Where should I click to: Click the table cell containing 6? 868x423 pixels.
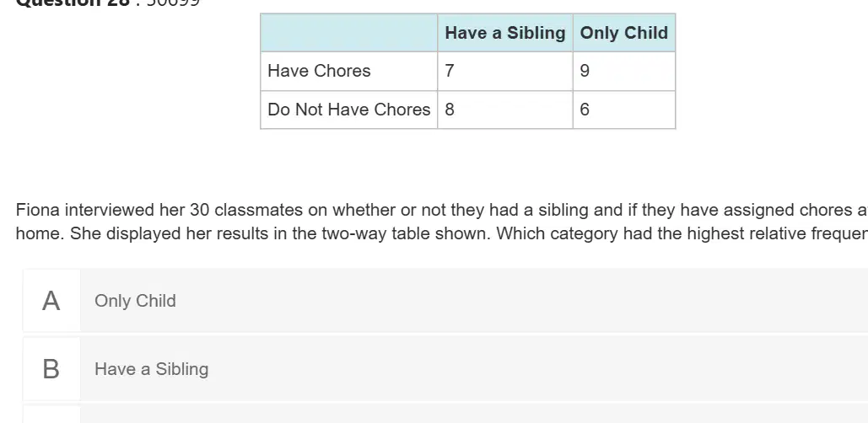624,110
